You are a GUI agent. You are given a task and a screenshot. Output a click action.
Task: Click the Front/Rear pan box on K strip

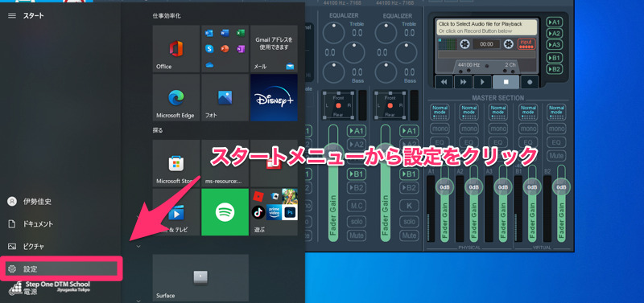click(x=390, y=105)
